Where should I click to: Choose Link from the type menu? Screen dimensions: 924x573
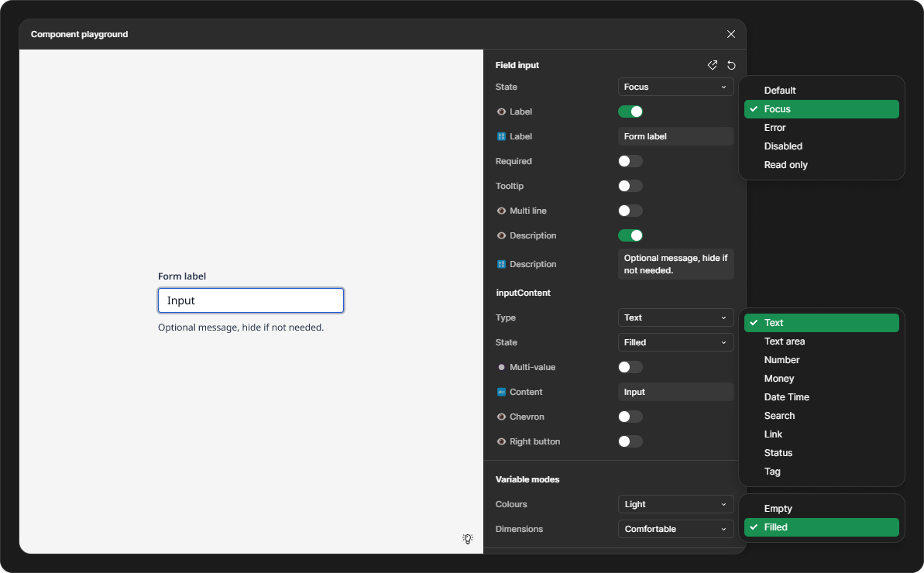822,434
